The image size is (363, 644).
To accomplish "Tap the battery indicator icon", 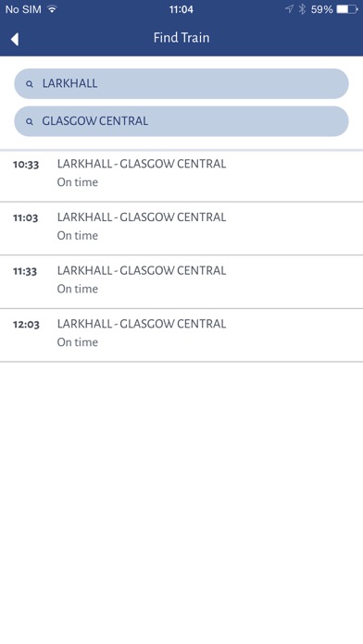I will tap(347, 9).
